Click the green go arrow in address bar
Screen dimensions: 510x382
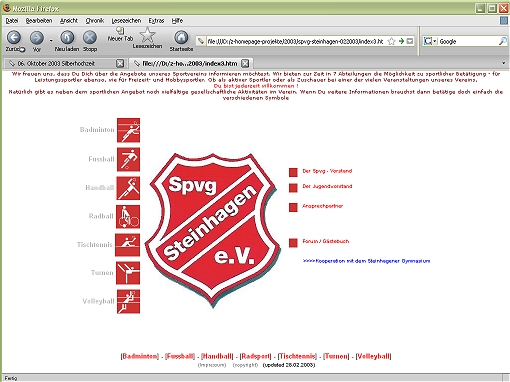[401, 41]
